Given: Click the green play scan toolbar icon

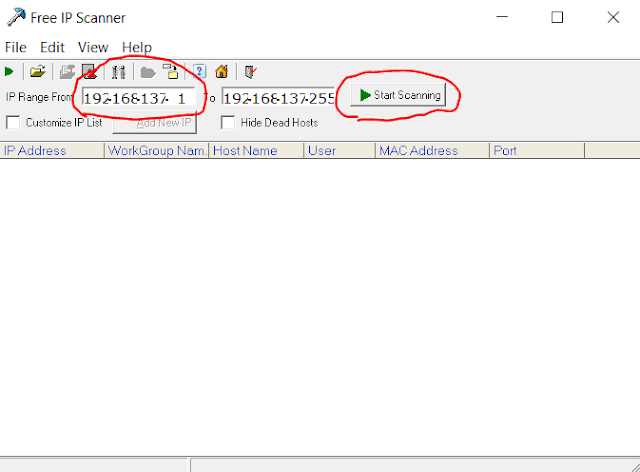Looking at the screenshot, I should pyautogui.click(x=9, y=72).
